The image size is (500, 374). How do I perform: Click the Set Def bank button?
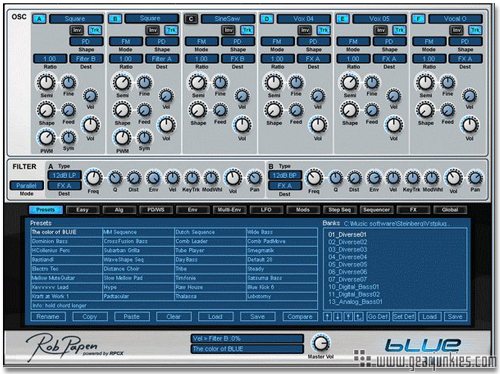pyautogui.click(x=404, y=317)
